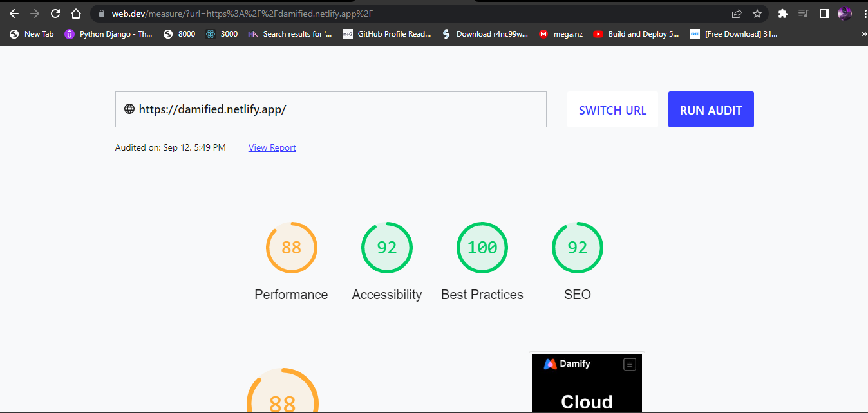Click the SEO label
Image resolution: width=868 pixels, height=413 pixels.
tap(578, 295)
